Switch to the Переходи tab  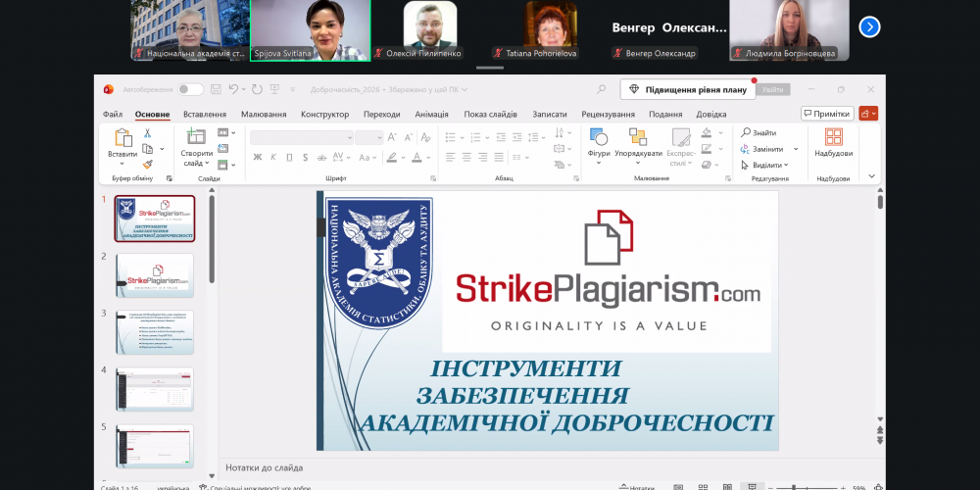(382, 115)
